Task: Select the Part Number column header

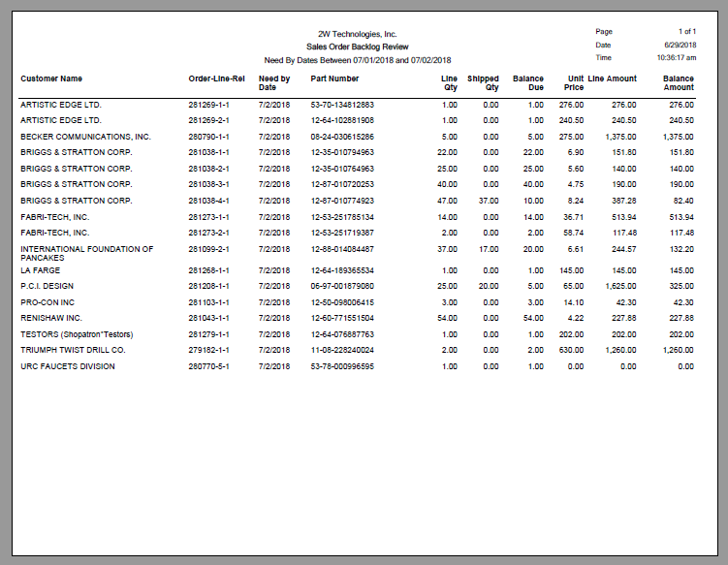Action: tap(334, 78)
